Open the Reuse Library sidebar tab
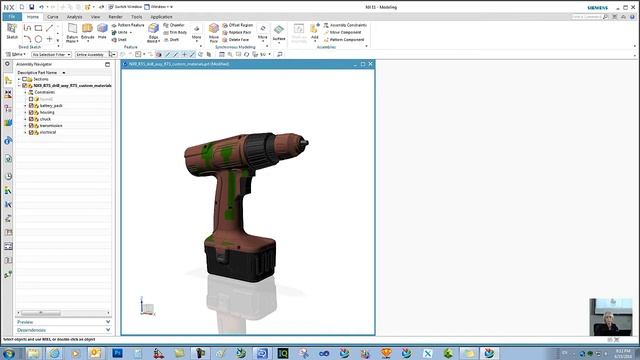This screenshot has height=360, width=640. click(8, 123)
